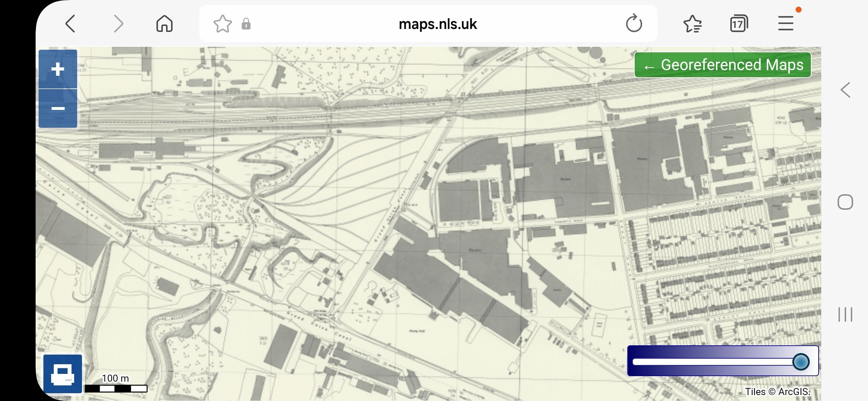Zoom in with the plus button
868x401 pixels.
[58, 69]
